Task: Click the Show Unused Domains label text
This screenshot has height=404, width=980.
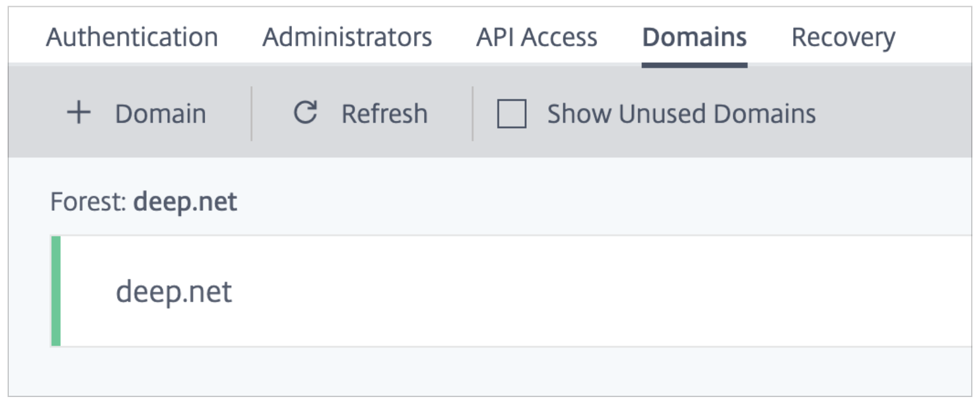Action: click(681, 115)
